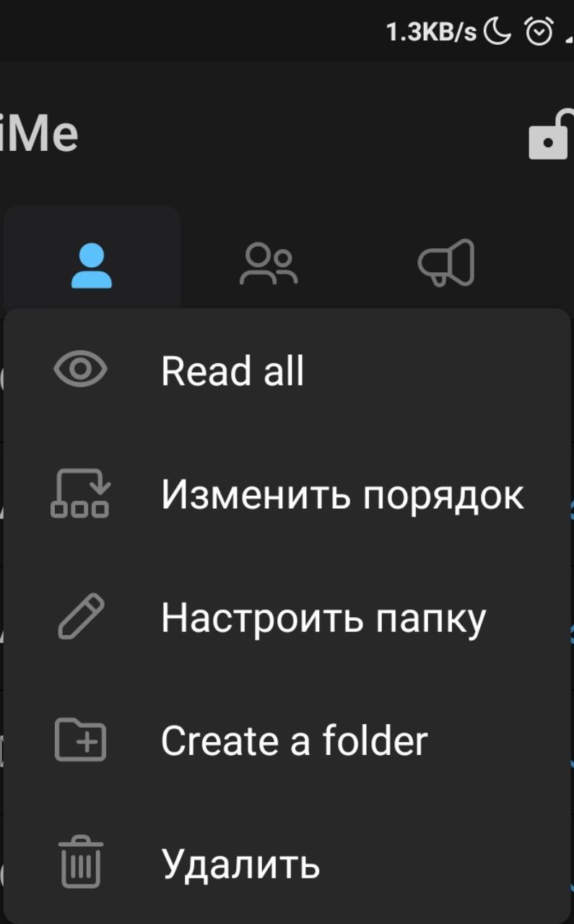
Task: Tap the folder-plus icon
Action: click(80, 741)
